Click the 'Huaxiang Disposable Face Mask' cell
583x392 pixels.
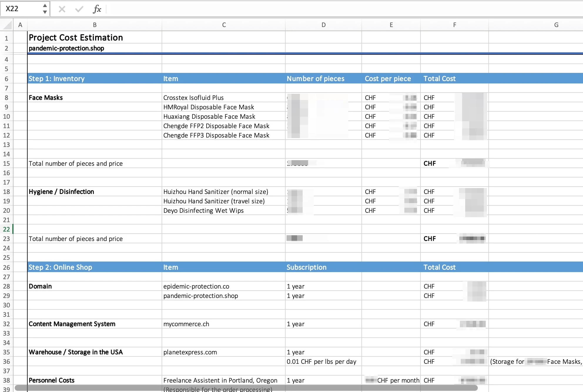(224, 116)
